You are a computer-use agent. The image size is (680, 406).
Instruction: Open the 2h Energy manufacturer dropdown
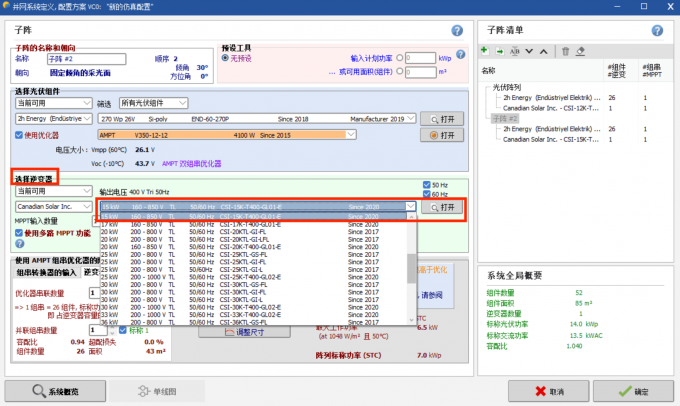click(x=53, y=118)
